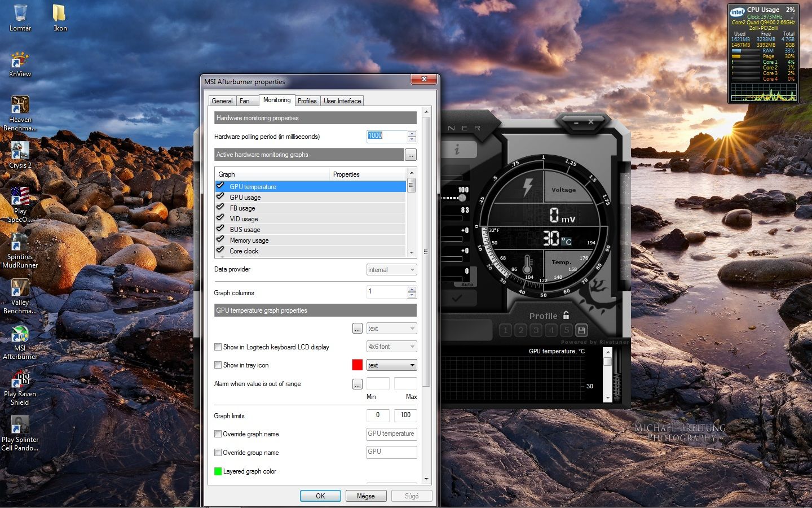The height and width of the screenshot is (508, 812).
Task: Click the ellipsis beside Active hardware monitoring graphs
Action: click(x=411, y=155)
